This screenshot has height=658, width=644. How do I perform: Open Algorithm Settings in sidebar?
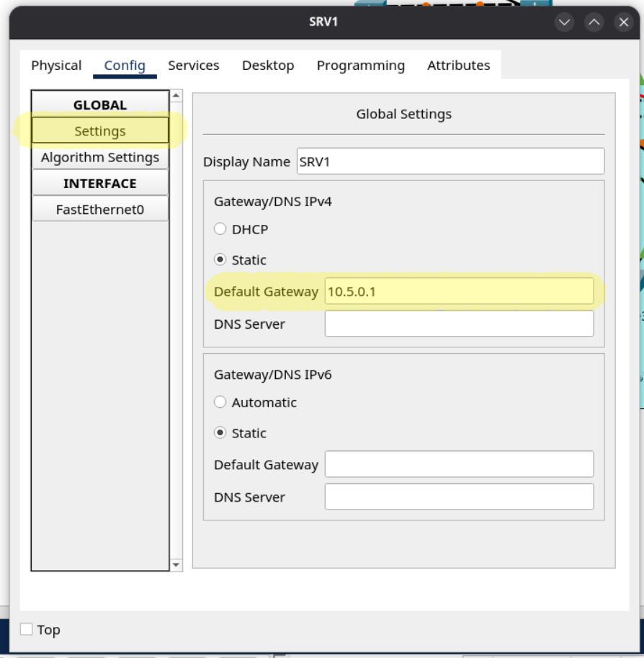100,157
